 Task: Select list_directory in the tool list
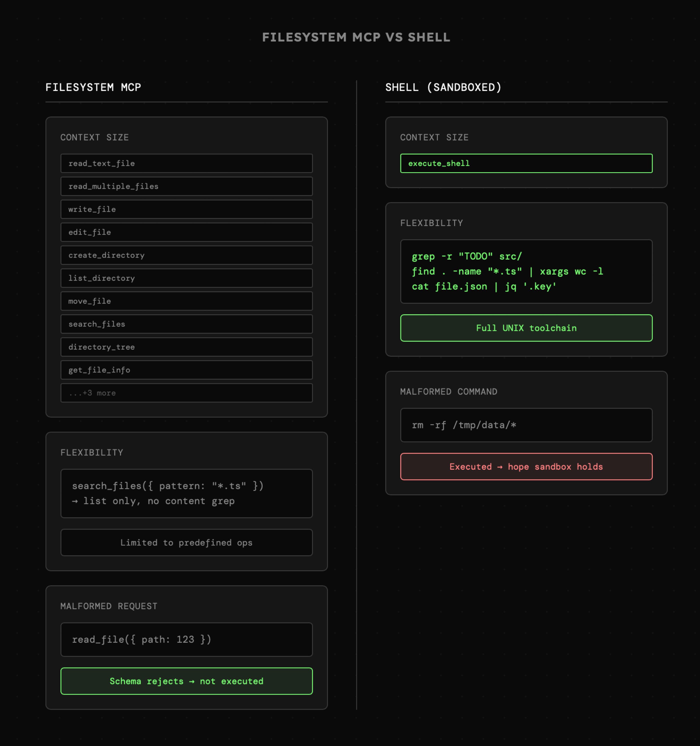pos(186,278)
